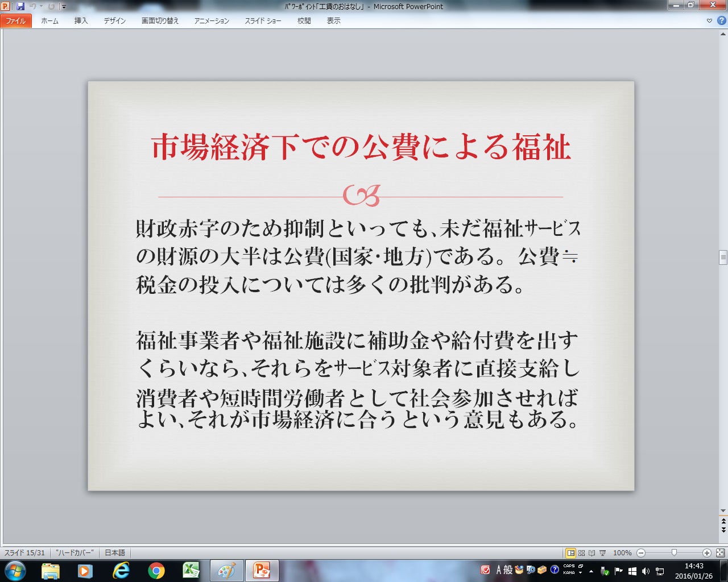Click the PowerPoint Help question mark icon
The image size is (728, 582).
pyautogui.click(x=722, y=20)
